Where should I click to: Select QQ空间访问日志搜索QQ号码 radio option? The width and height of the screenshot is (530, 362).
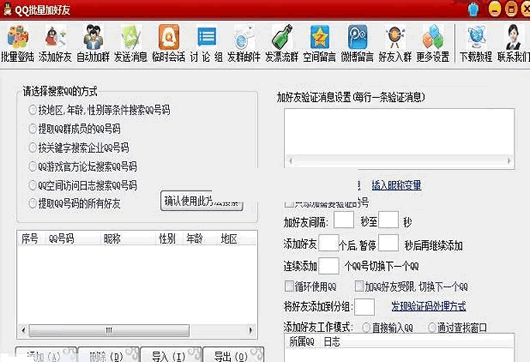pos(32,185)
